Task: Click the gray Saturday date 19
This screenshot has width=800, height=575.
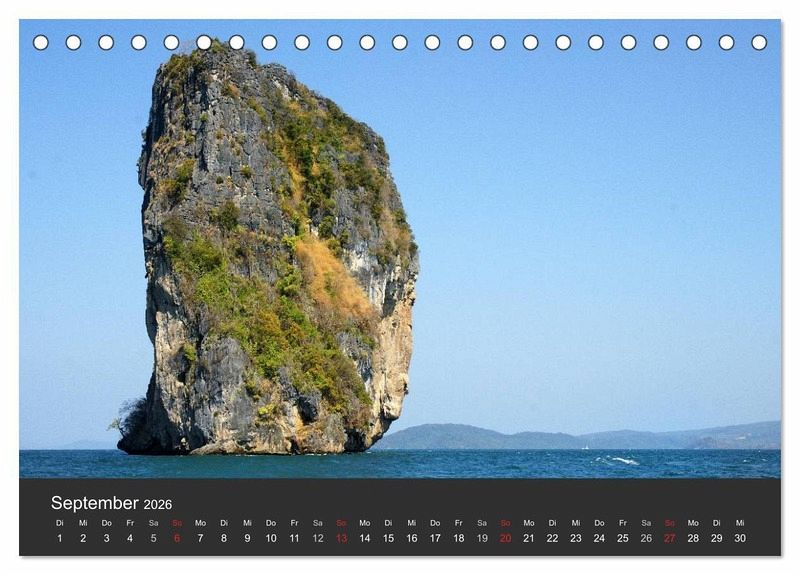Action: (482, 538)
